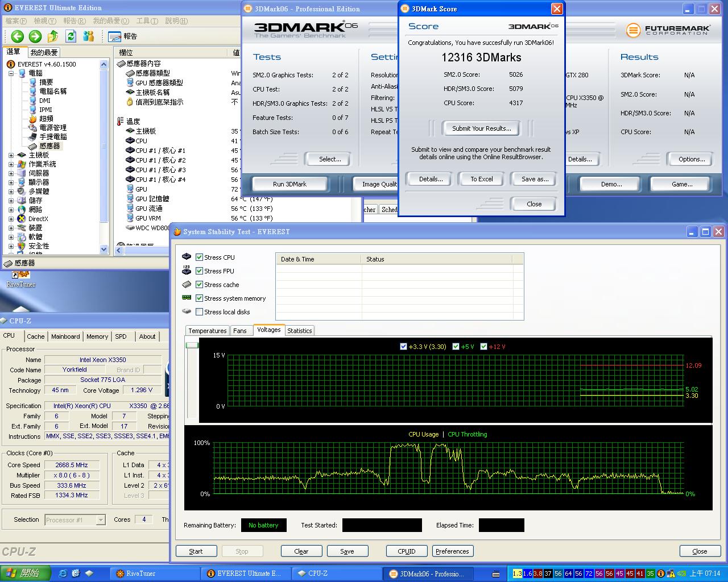Switch to the 我的最愛 tab in EVEREST
The image size is (728, 582).
44,52
